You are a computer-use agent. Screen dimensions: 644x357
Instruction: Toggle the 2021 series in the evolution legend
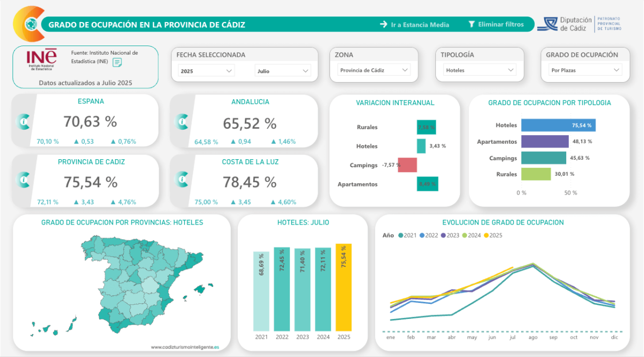(x=408, y=235)
